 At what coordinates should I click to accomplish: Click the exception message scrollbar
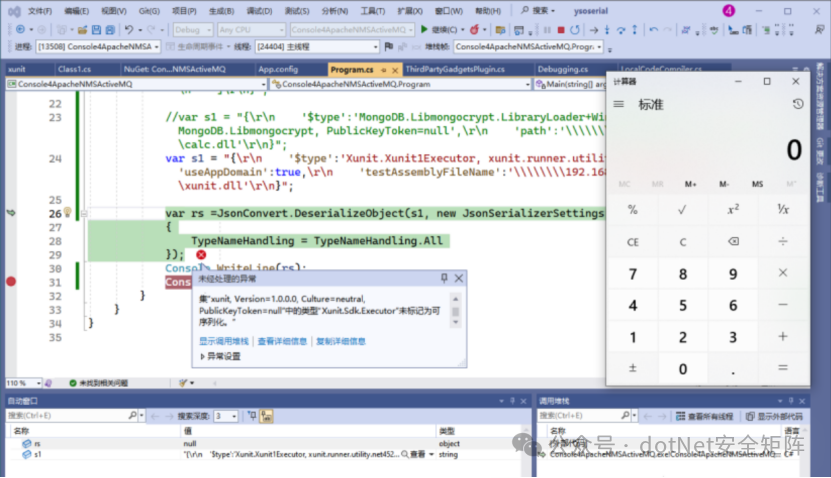coord(455,311)
